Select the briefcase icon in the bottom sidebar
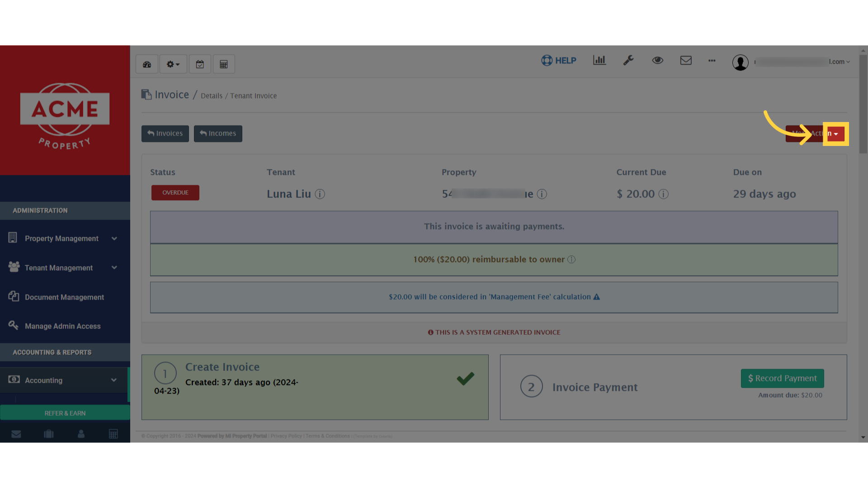This screenshot has height=488, width=868. click(48, 434)
